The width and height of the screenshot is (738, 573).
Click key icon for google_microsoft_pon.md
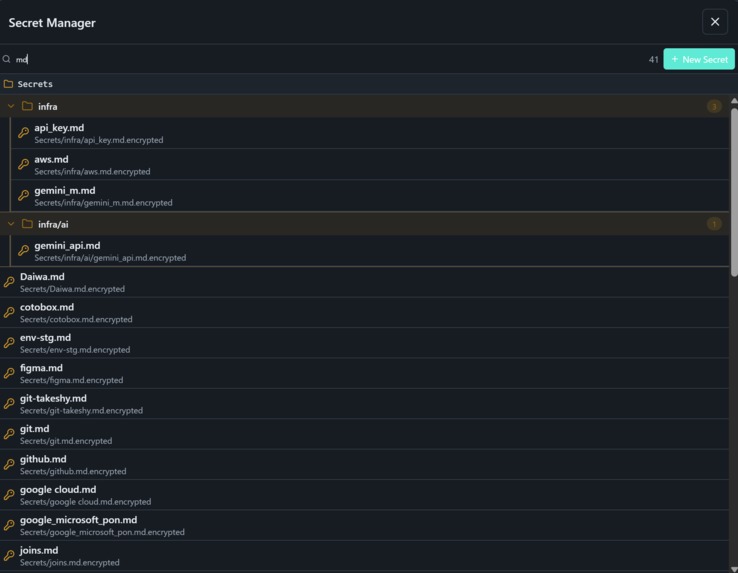click(9, 525)
